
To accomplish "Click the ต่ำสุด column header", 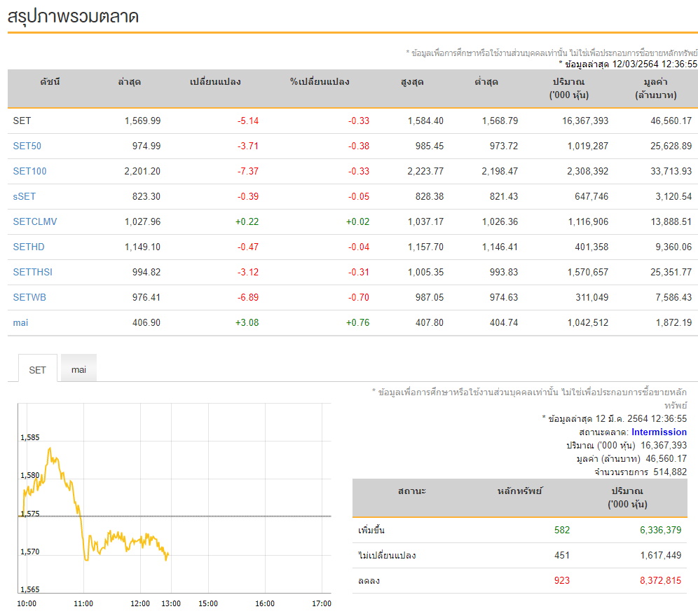I will tap(486, 82).
